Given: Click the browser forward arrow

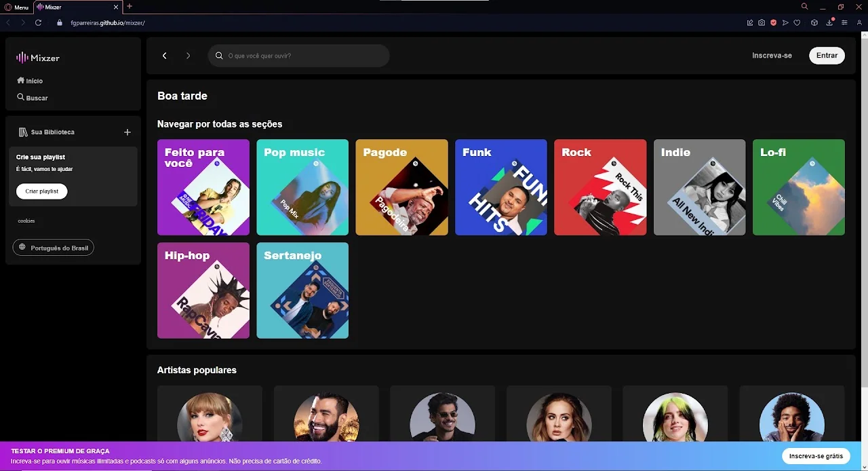Looking at the screenshot, I should coord(23,22).
